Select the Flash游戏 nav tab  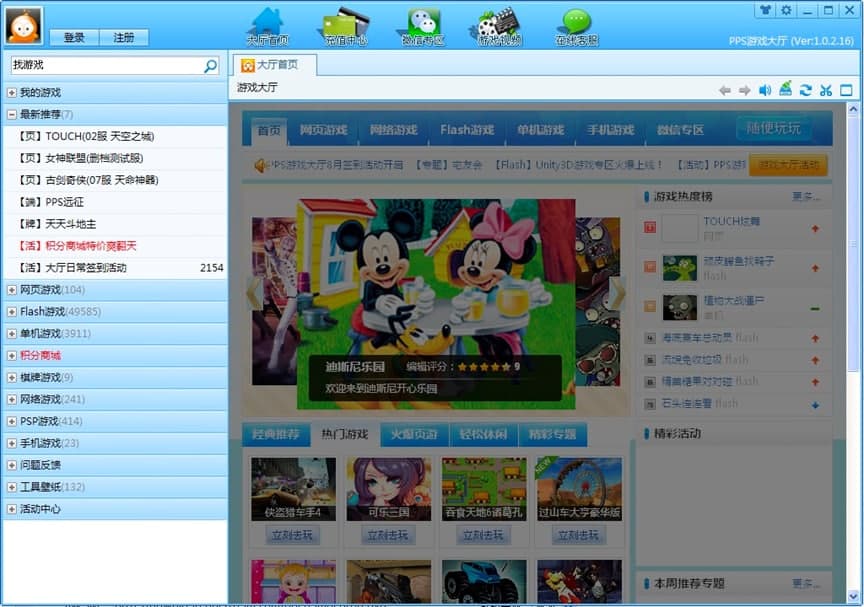pyautogui.click(x=467, y=131)
